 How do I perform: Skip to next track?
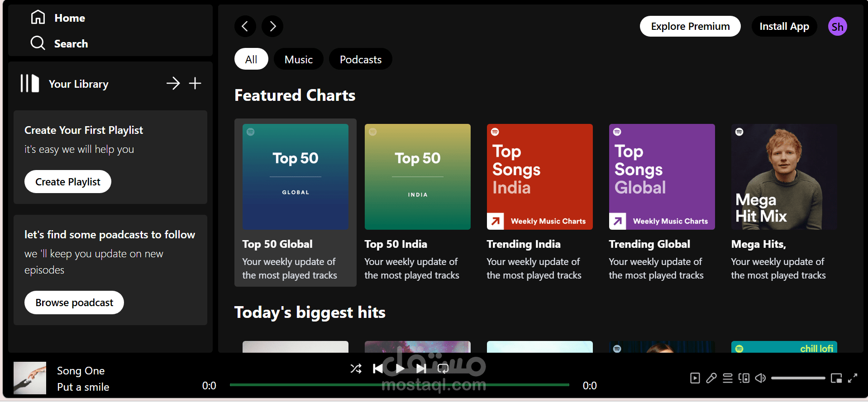coord(421,369)
